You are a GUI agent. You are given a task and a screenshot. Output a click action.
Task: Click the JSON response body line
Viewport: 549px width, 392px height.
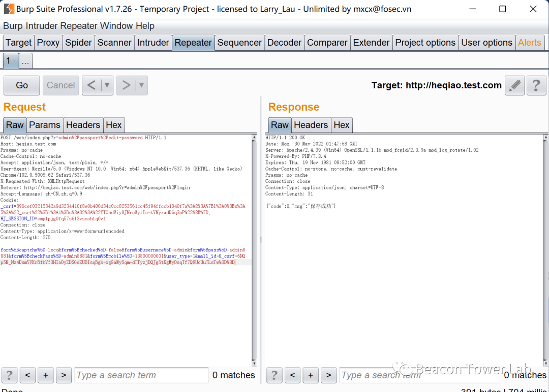pos(301,206)
